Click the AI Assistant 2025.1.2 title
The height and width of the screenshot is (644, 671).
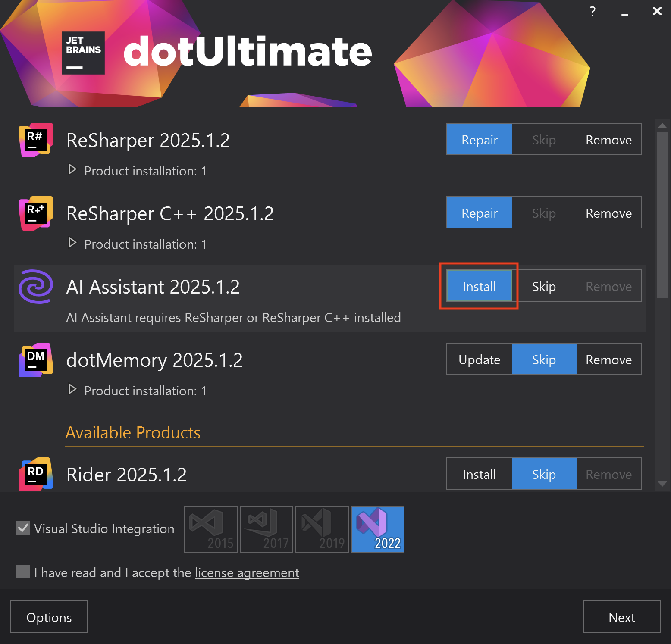pos(153,287)
